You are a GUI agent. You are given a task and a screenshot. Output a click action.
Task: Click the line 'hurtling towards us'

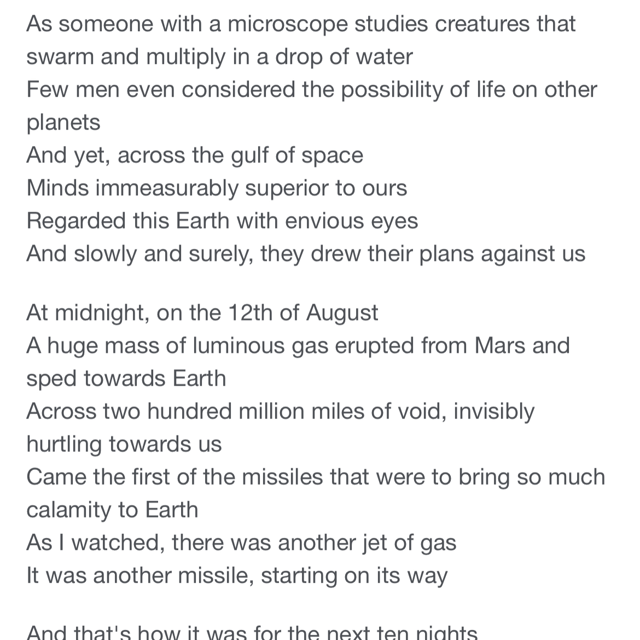click(124, 444)
